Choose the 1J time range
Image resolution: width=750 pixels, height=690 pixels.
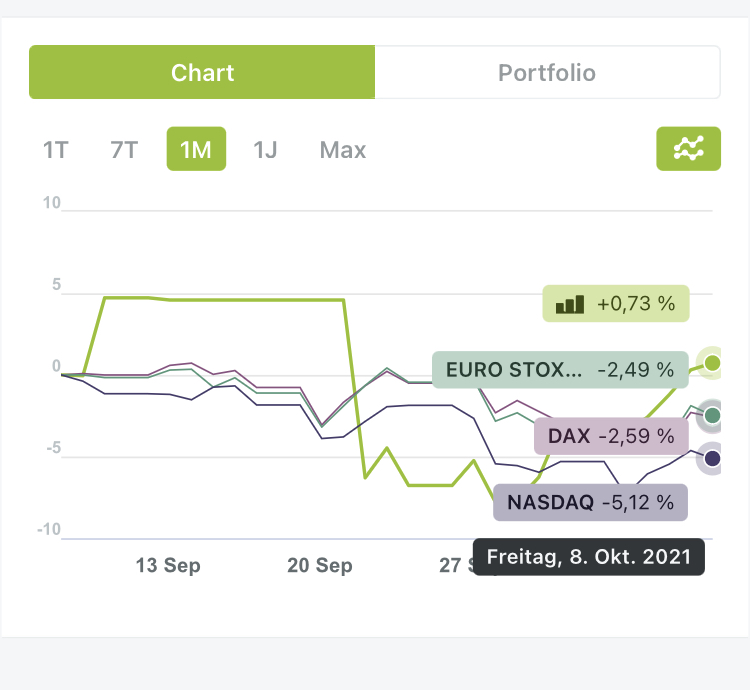(265, 150)
